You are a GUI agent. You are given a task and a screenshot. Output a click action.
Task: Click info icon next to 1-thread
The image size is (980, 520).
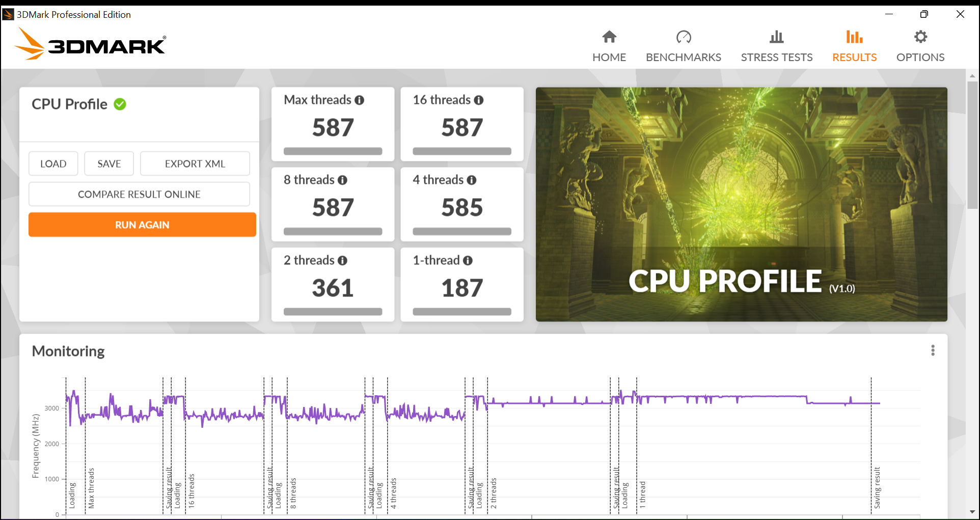click(468, 261)
